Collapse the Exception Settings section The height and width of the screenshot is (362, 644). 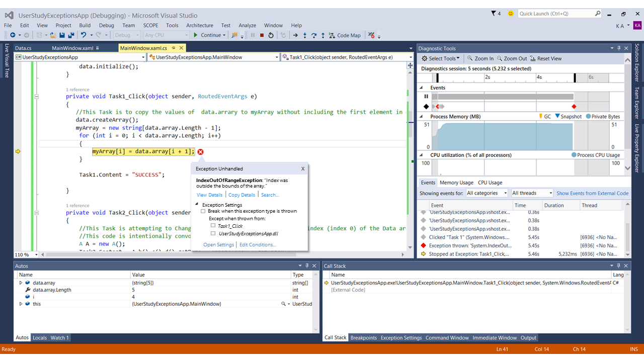(197, 205)
